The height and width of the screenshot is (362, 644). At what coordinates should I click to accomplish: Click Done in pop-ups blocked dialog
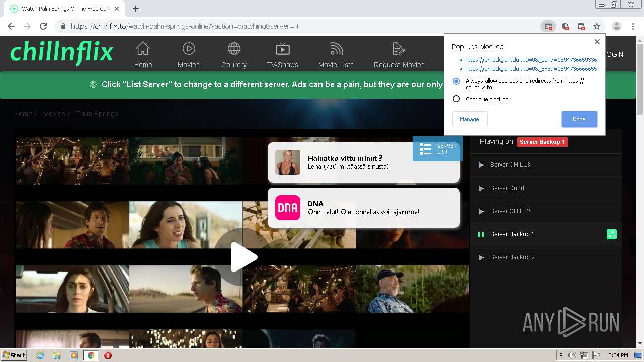point(579,119)
